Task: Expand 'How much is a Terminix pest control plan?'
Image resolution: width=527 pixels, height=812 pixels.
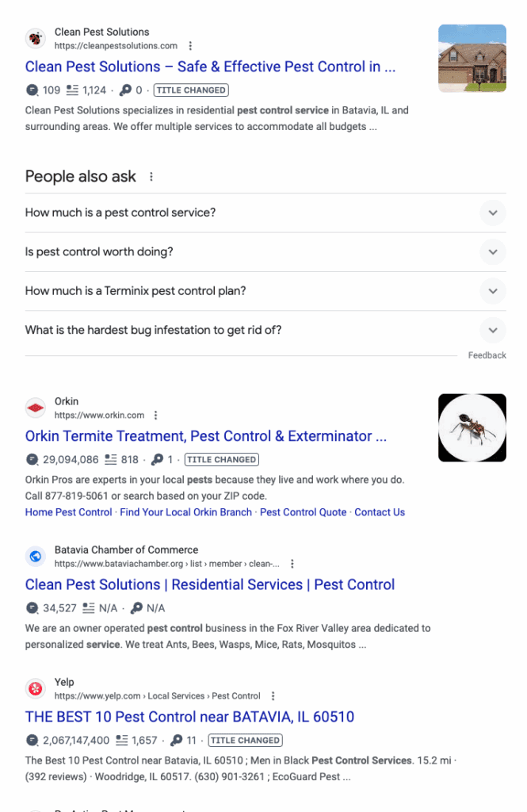Action: pyautogui.click(x=265, y=291)
